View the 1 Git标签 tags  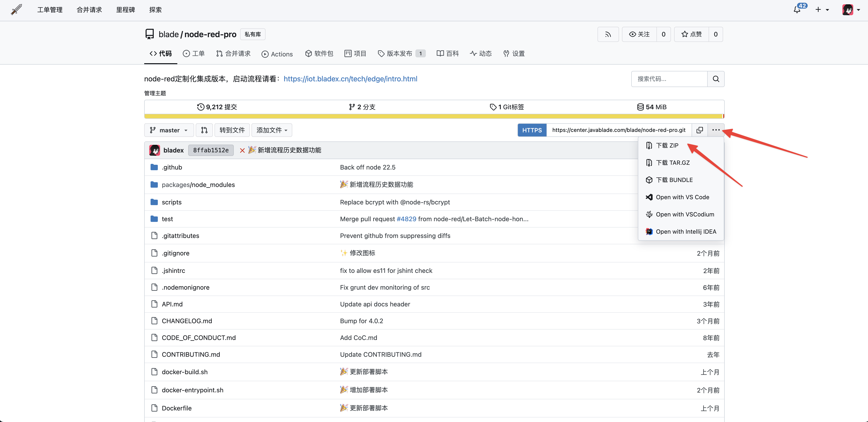[x=507, y=107]
